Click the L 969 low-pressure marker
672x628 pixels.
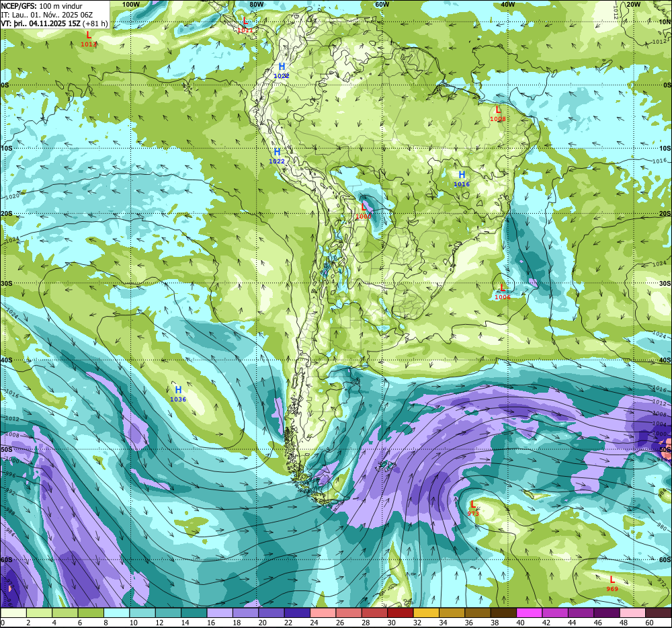click(612, 584)
